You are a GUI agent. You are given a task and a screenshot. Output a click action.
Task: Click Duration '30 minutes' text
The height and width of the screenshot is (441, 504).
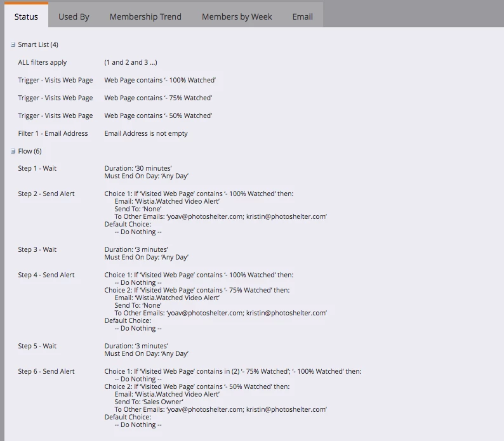click(138, 168)
